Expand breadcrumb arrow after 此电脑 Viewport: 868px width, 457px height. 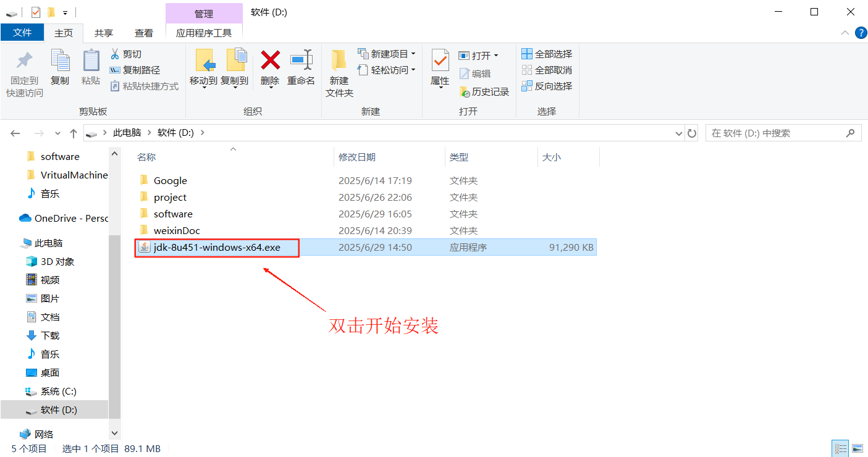pyautogui.click(x=149, y=132)
